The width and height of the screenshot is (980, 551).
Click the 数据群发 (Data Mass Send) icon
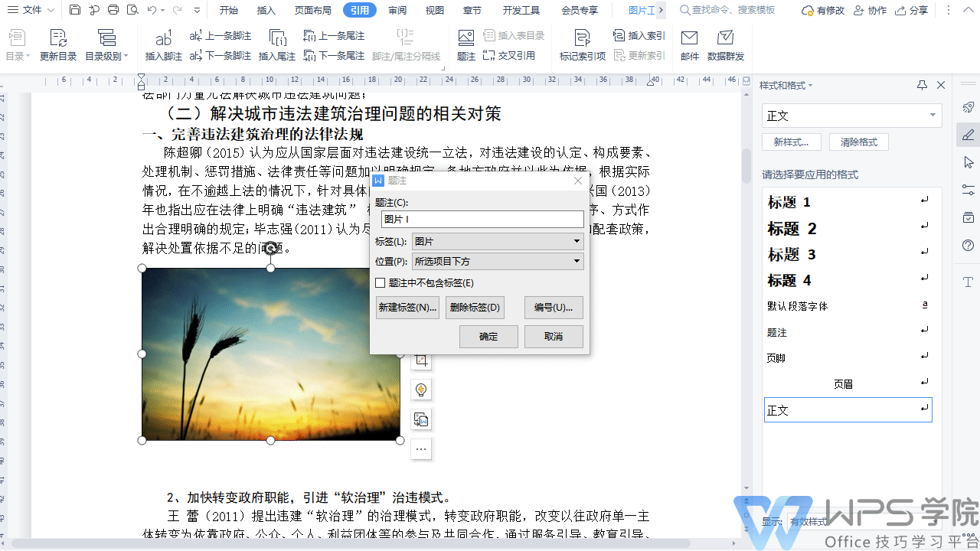click(x=726, y=38)
